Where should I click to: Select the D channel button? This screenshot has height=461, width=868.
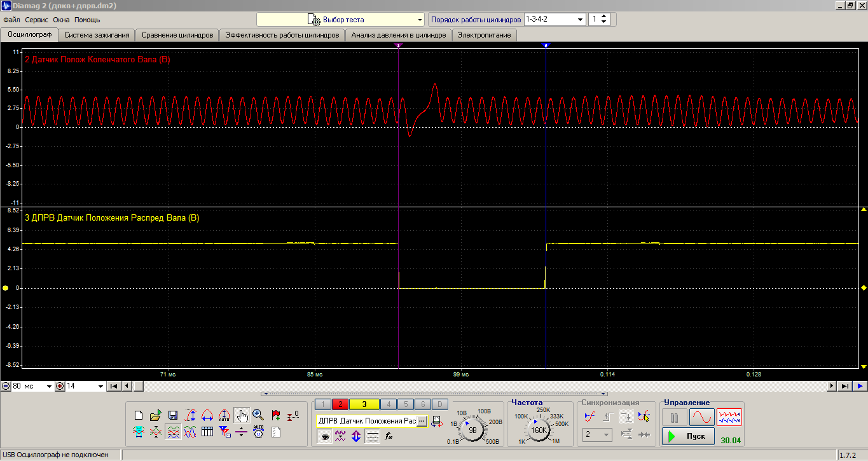439,404
